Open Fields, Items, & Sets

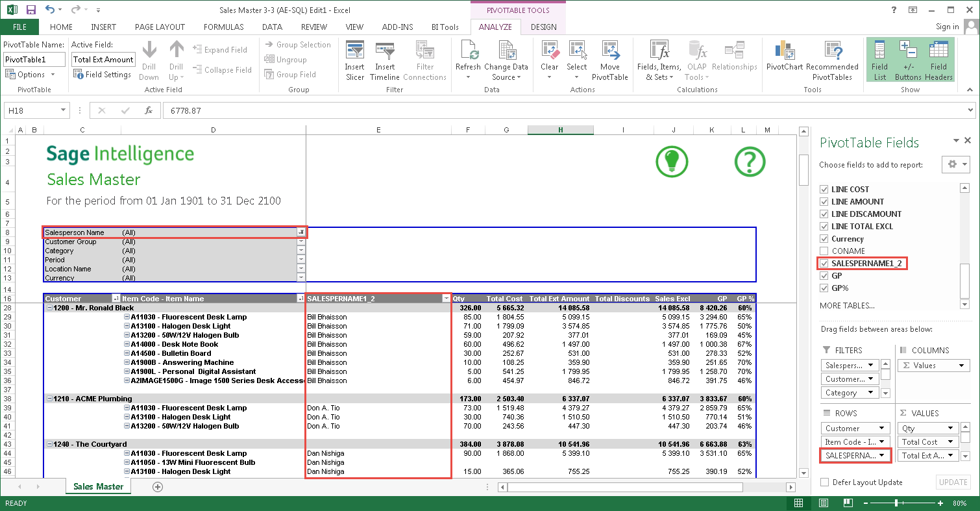click(x=659, y=60)
